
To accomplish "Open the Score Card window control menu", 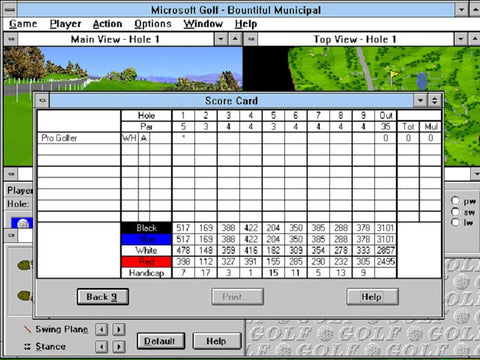I will click(42, 100).
